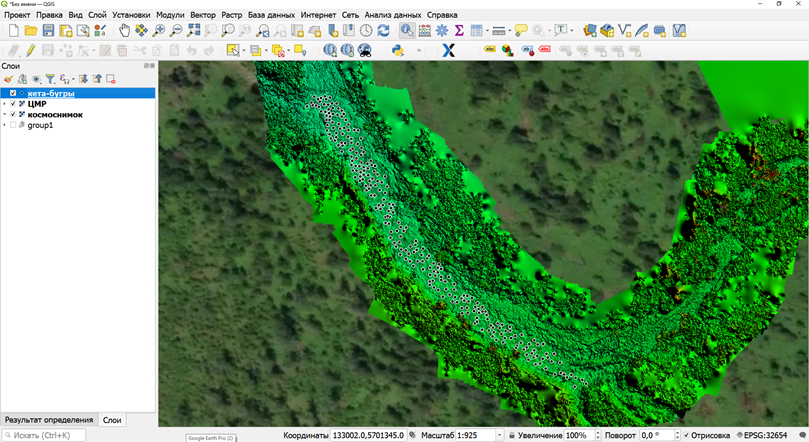Disable the Отрисовка render checkbox
The width and height of the screenshot is (809, 442).
tap(687, 436)
